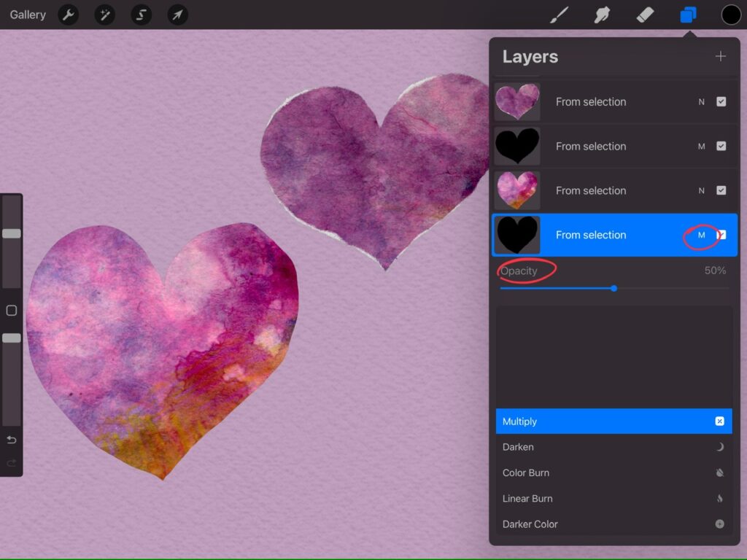Select the Eraser tool
This screenshot has width=747, height=560.
click(645, 15)
